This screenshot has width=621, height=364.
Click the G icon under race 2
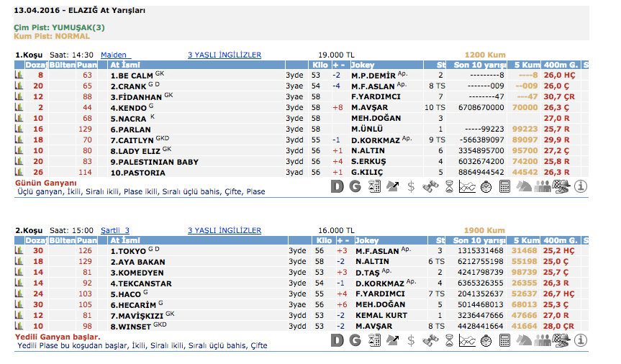[355, 340]
